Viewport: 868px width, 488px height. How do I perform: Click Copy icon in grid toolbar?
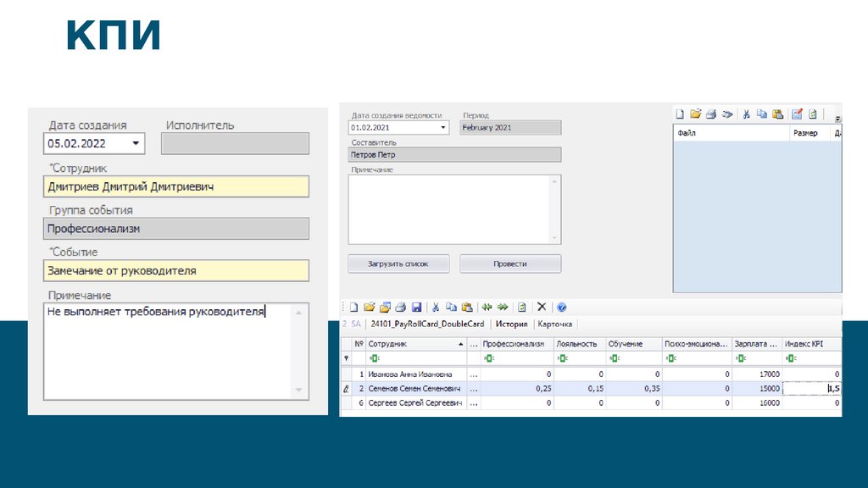click(x=451, y=307)
